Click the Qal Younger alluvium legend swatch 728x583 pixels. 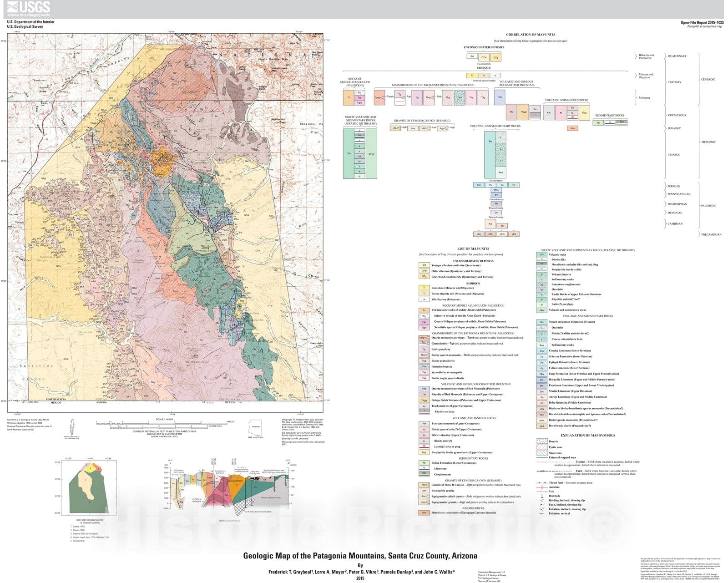(424, 265)
